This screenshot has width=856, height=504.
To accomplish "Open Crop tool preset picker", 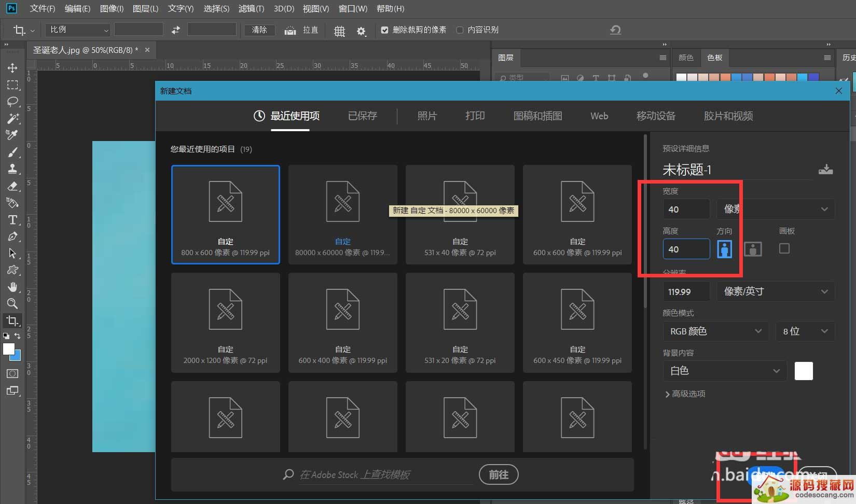I will pos(23,30).
